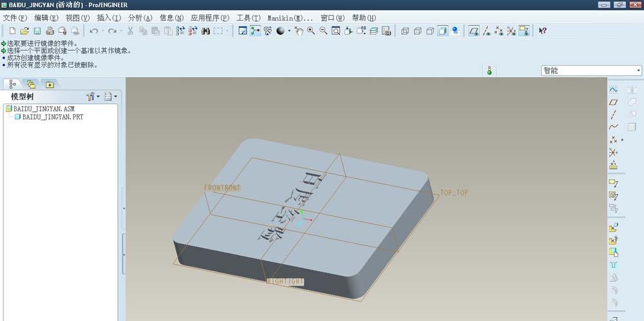Click the stop-light regeneration status icon
The height and width of the screenshot is (321, 644).
[489, 70]
